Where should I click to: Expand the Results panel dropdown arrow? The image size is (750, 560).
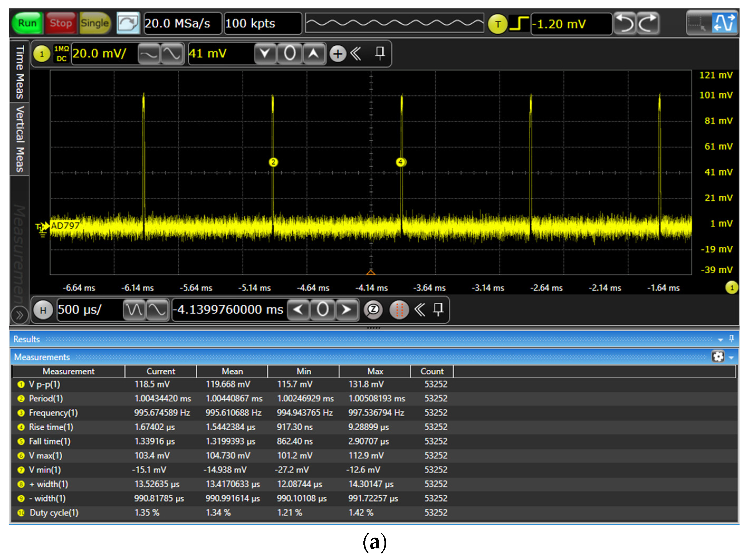pyautogui.click(x=720, y=339)
